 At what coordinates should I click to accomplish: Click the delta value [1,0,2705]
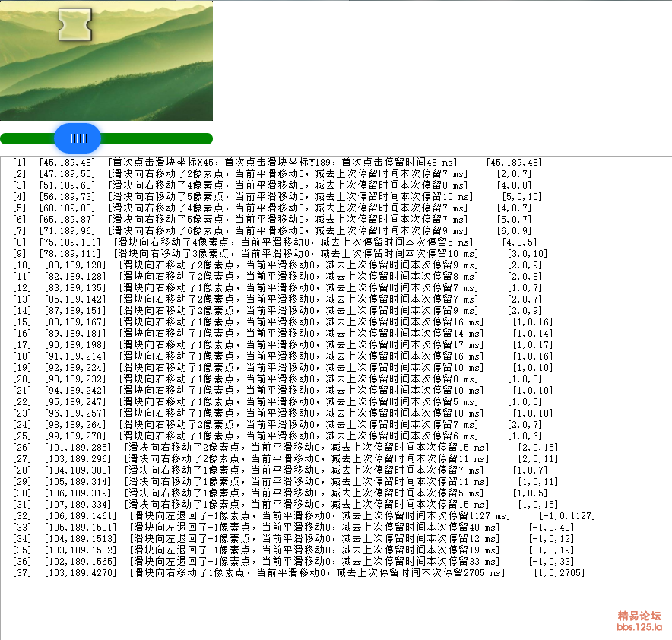559,573
